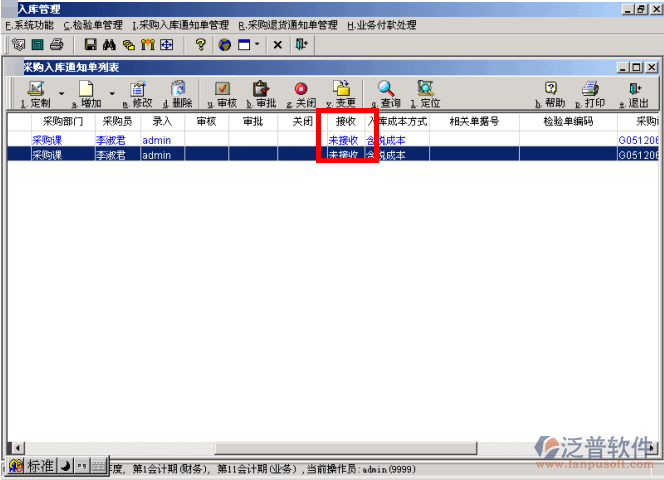Click the 审批 column header
This screenshot has height=480, width=664.
coord(253,122)
